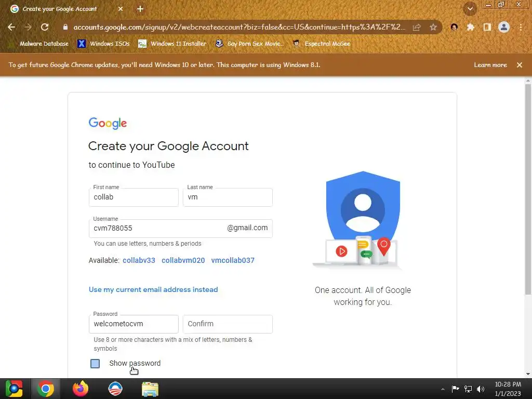
Task: Open the Extensions puzzle piece icon
Action: pyautogui.click(x=470, y=27)
